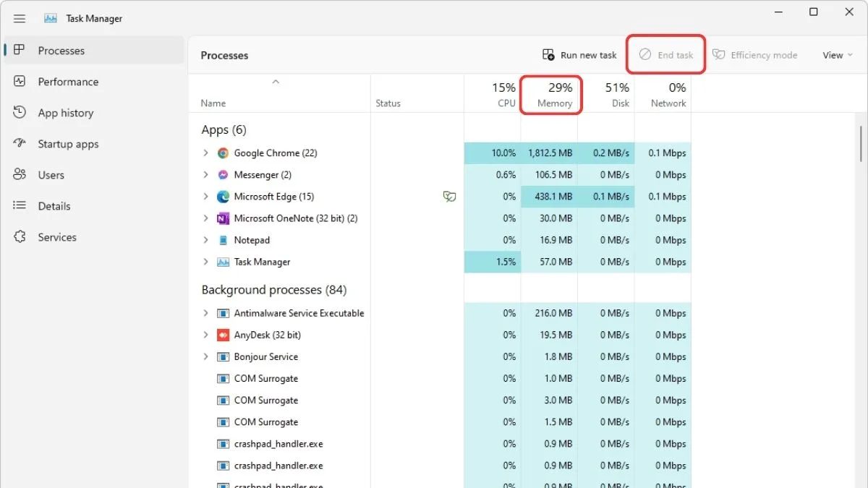868x488 pixels.
Task: Expand the Messenger (2) process group
Action: (205, 175)
